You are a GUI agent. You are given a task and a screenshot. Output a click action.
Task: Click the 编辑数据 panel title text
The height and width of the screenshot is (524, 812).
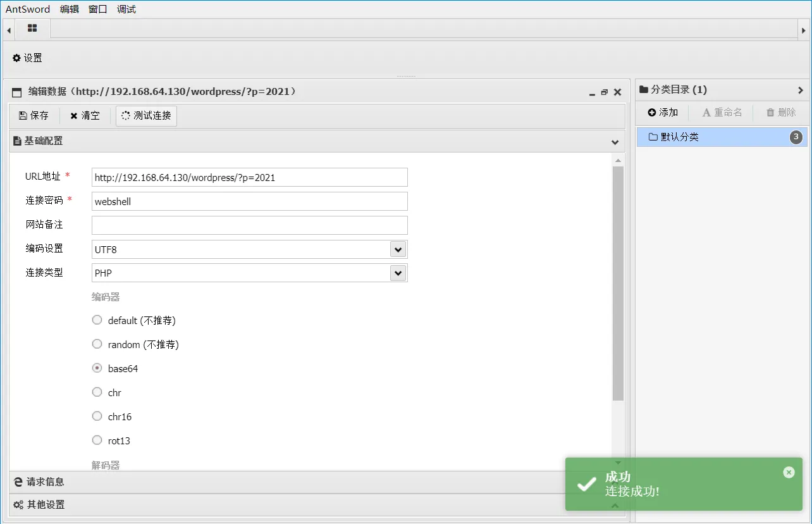162,92
